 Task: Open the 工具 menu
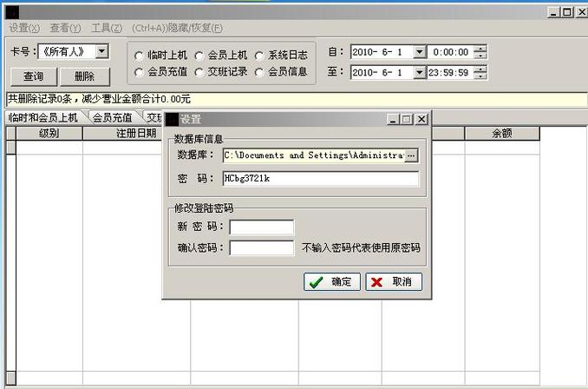pos(107,28)
